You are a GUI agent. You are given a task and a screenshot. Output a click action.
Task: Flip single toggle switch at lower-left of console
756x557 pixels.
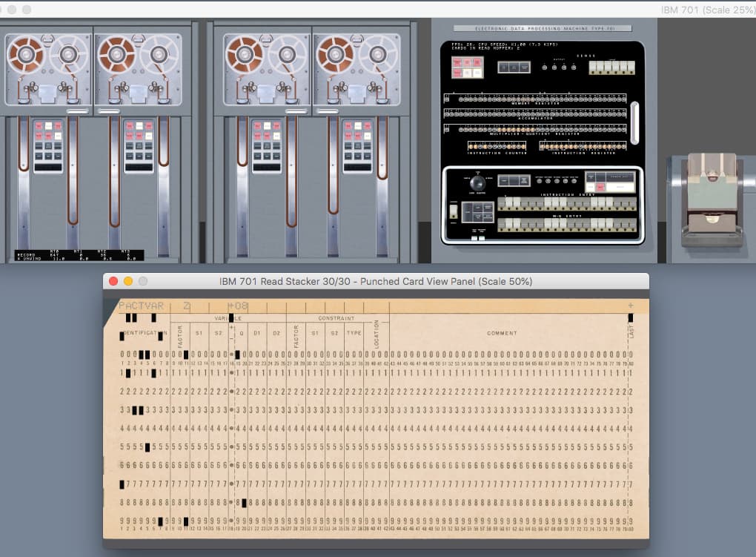(454, 212)
